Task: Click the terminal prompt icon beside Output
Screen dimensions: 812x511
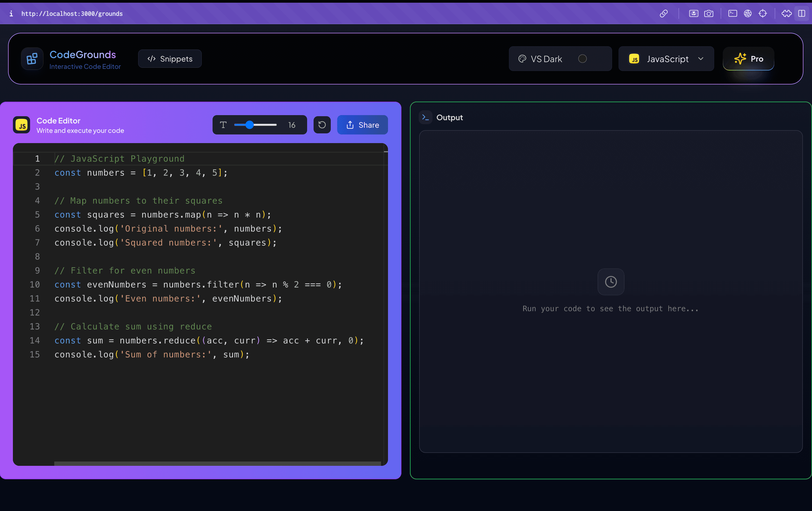Action: coord(425,118)
